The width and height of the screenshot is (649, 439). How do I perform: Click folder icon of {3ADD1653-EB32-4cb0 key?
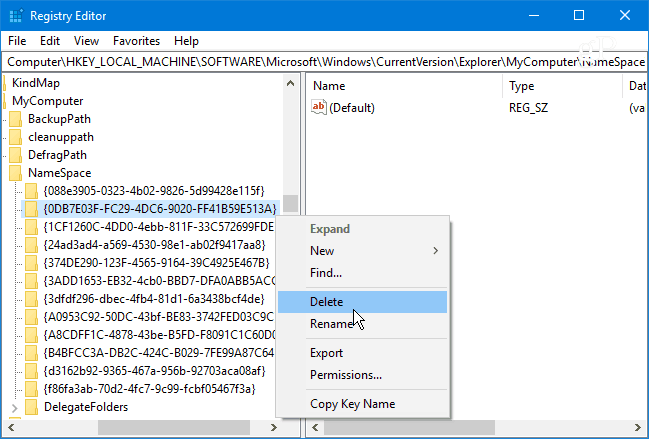pyautogui.click(x=31, y=281)
